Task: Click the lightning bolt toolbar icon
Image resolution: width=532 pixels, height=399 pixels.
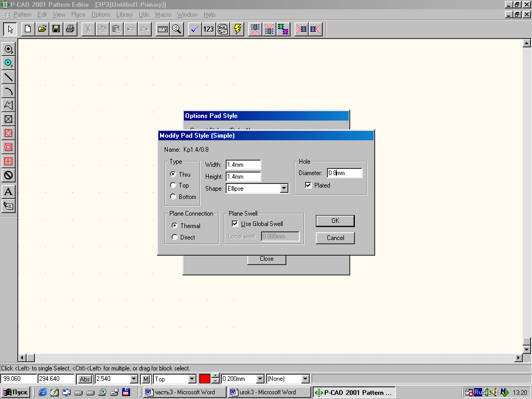Action: pyautogui.click(x=237, y=29)
